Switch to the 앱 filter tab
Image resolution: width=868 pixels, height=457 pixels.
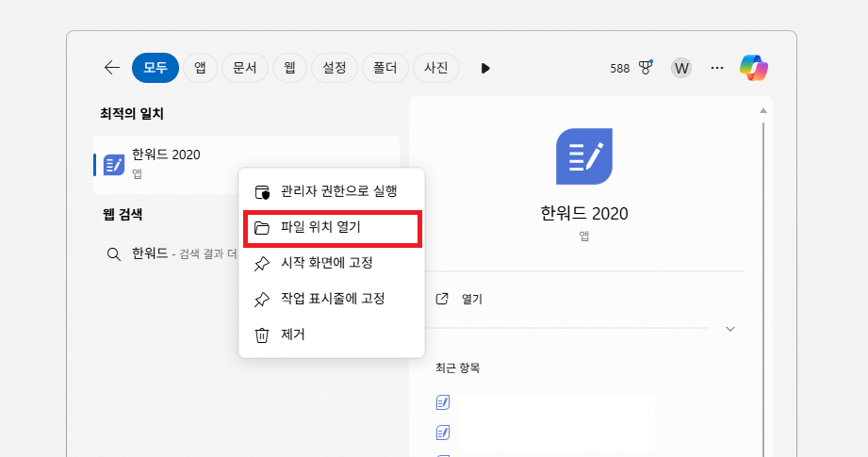(200, 68)
